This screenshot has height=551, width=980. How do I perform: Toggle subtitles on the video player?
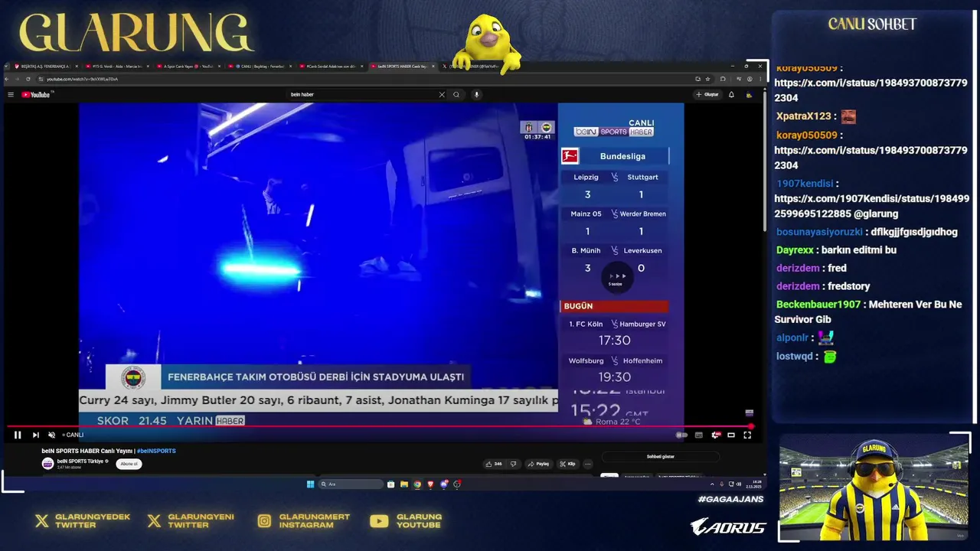click(699, 435)
